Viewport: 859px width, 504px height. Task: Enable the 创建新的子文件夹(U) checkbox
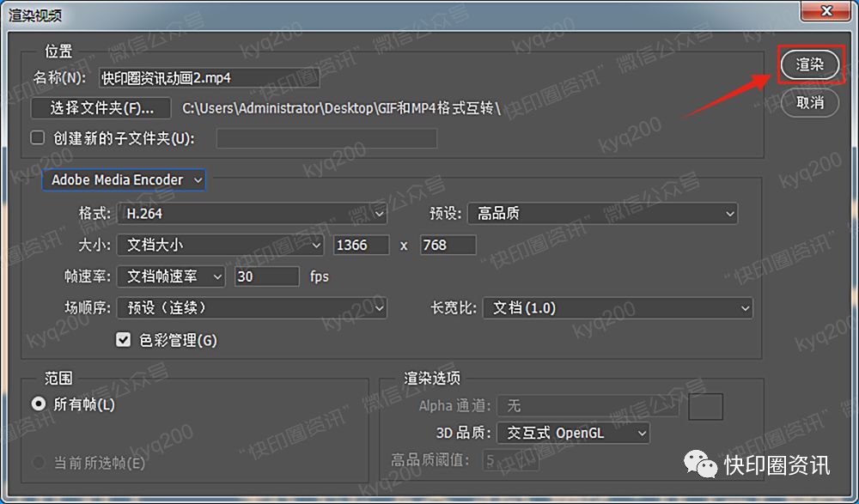tap(35, 137)
